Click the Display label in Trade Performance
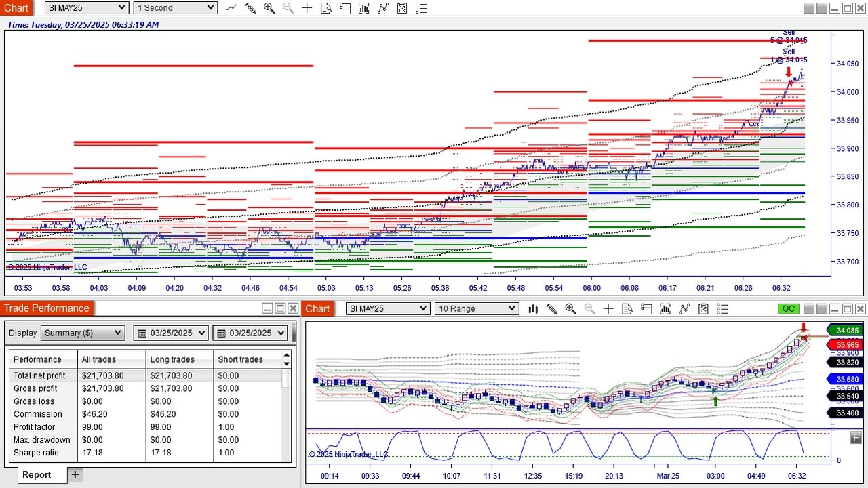Viewport: 868px width, 488px height. coord(23,333)
